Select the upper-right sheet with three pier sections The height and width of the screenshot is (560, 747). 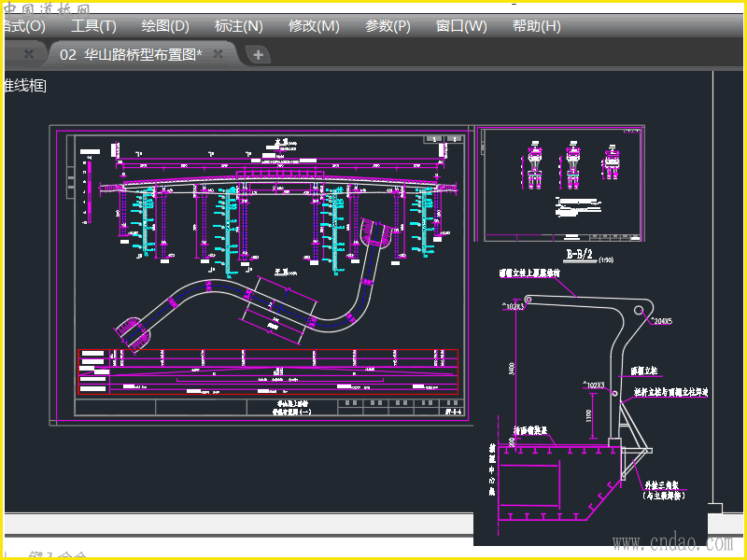560,185
